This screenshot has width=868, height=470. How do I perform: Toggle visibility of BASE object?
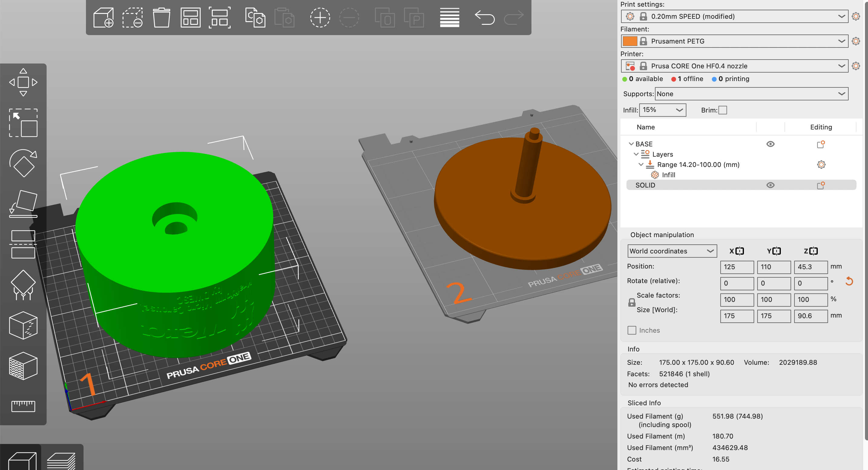770,144
